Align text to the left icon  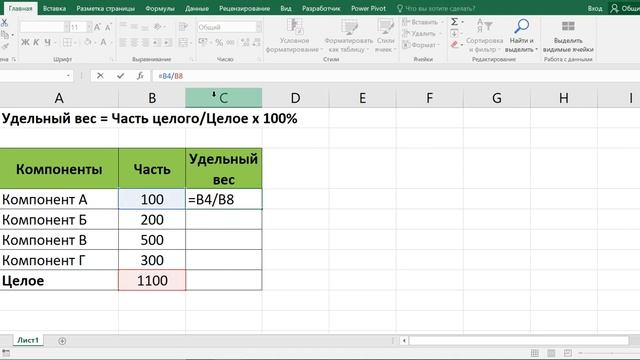tap(123, 42)
